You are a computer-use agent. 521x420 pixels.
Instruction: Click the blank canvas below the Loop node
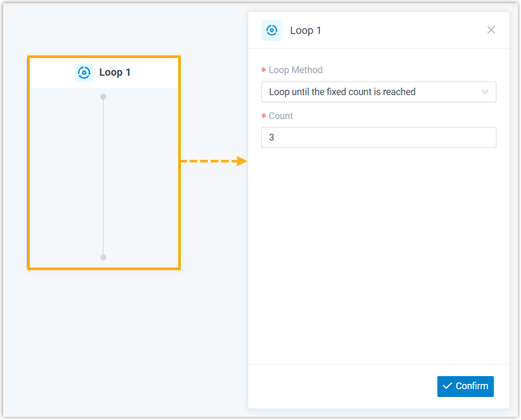[x=105, y=340]
